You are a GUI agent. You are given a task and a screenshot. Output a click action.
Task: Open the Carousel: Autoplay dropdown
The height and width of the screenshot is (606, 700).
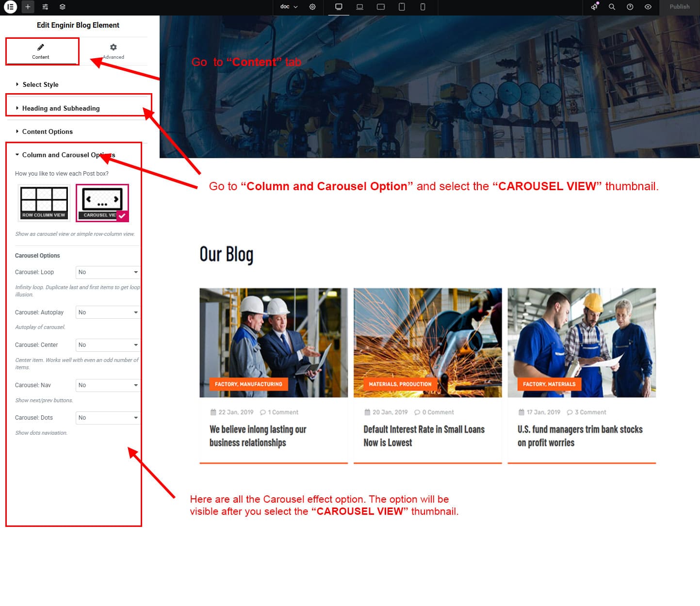108,312
